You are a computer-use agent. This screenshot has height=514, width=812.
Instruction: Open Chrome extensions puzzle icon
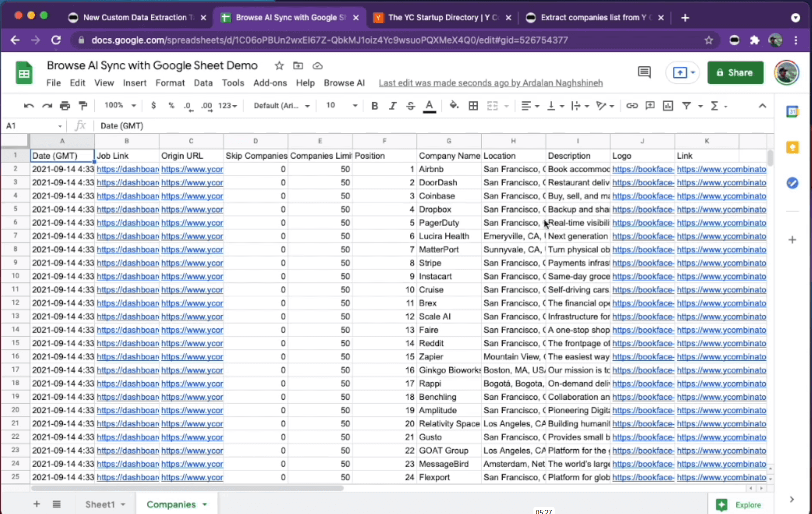tap(755, 40)
